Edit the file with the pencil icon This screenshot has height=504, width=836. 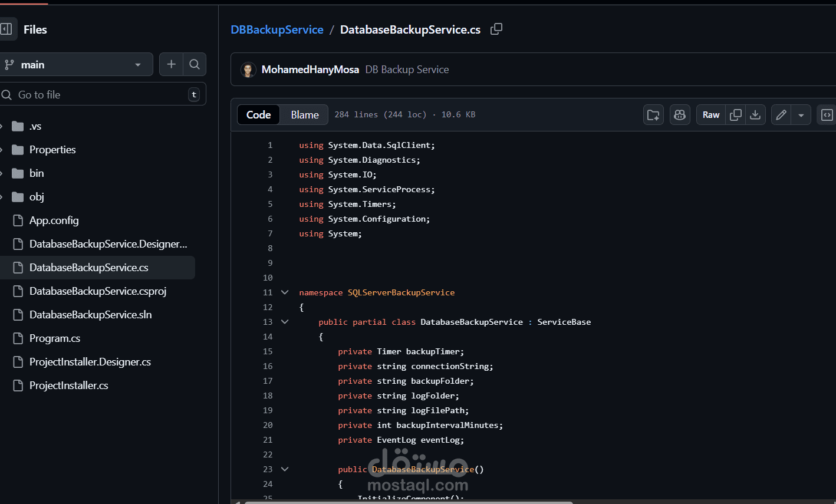point(781,114)
